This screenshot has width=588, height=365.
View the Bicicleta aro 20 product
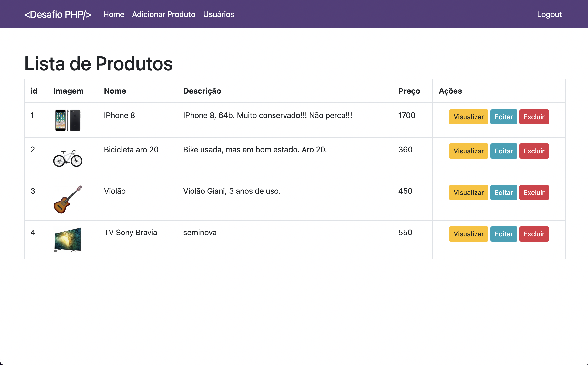[x=468, y=151]
